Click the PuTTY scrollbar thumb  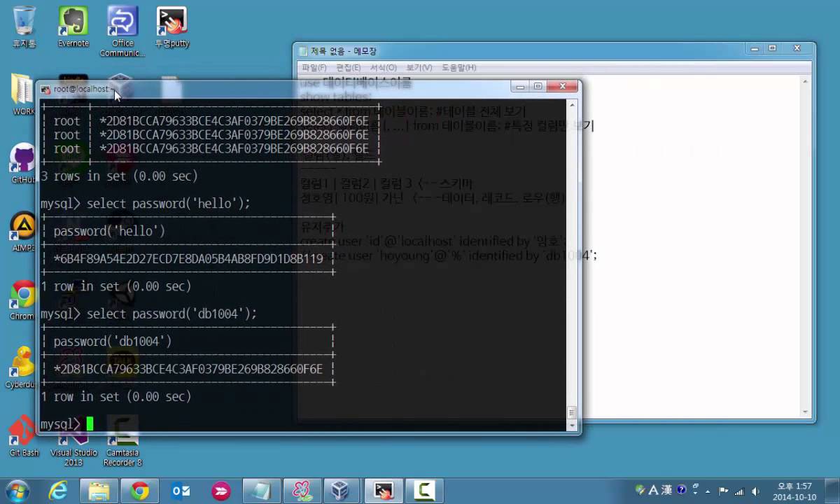click(572, 412)
